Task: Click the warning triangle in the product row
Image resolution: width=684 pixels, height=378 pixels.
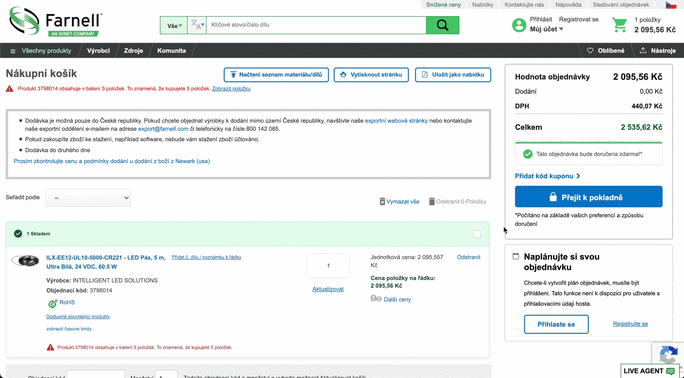Action: (50, 347)
